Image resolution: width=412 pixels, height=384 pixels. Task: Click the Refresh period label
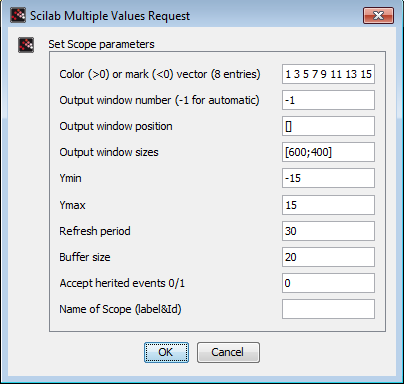(x=95, y=231)
